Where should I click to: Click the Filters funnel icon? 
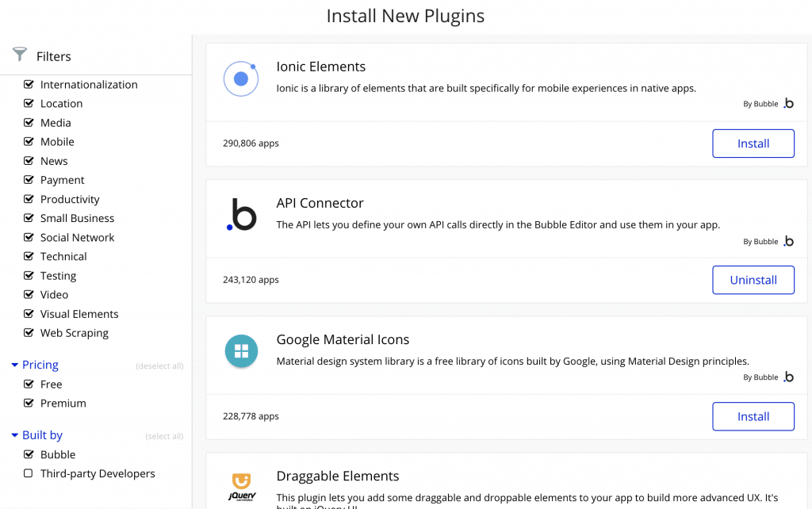20,55
